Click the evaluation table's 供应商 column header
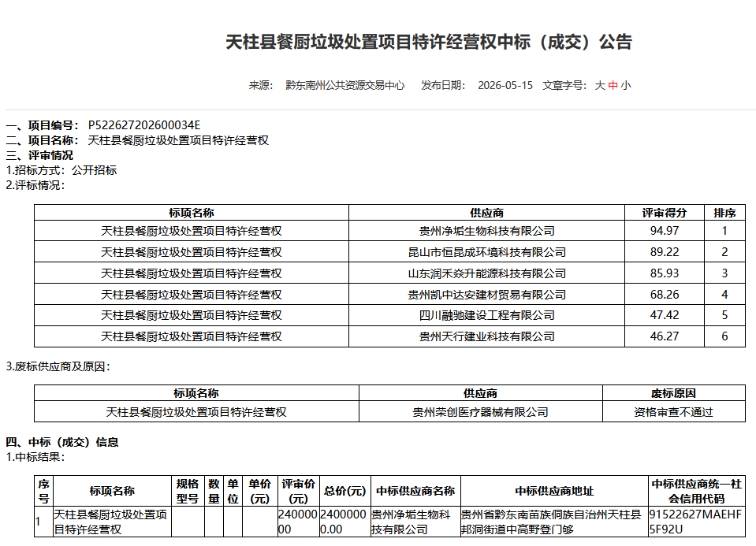 tap(487, 213)
